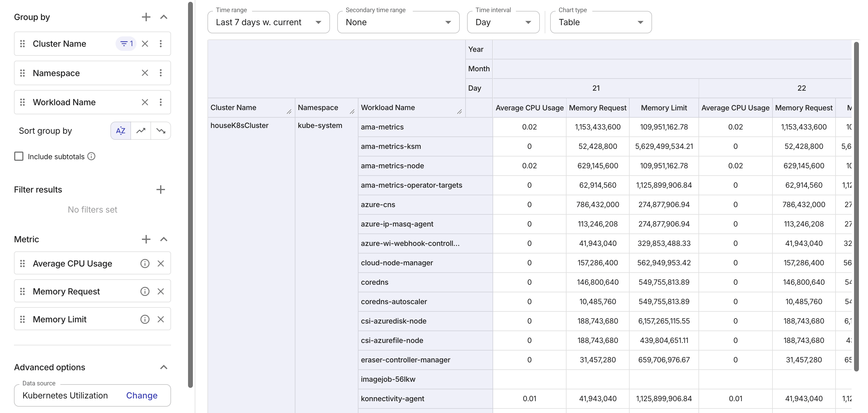Open the Secondary time range dropdown
Viewport: 868px width, 413px height.
point(398,22)
